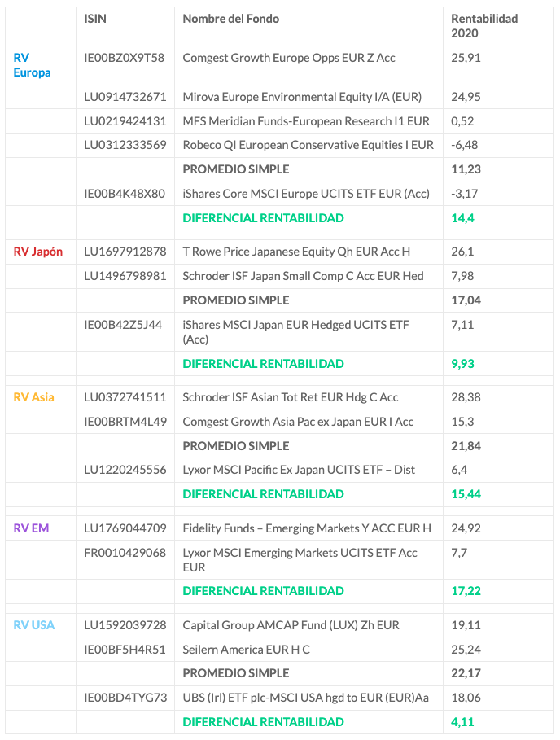Click the green 9,93 differential value
The height and width of the screenshot is (740, 560).
pyautogui.click(x=462, y=364)
